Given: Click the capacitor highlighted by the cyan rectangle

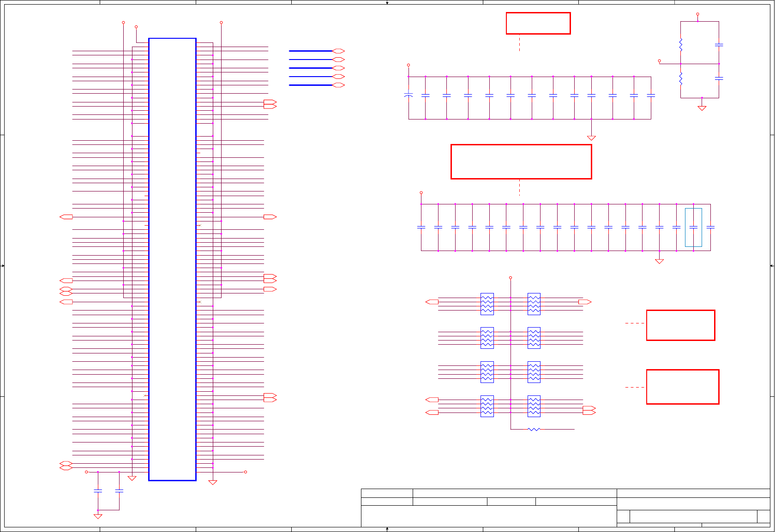Looking at the screenshot, I should point(693,227).
